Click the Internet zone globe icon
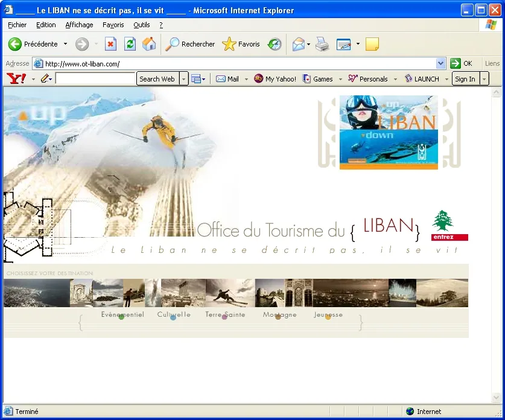This screenshot has width=505, height=420. tap(410, 412)
